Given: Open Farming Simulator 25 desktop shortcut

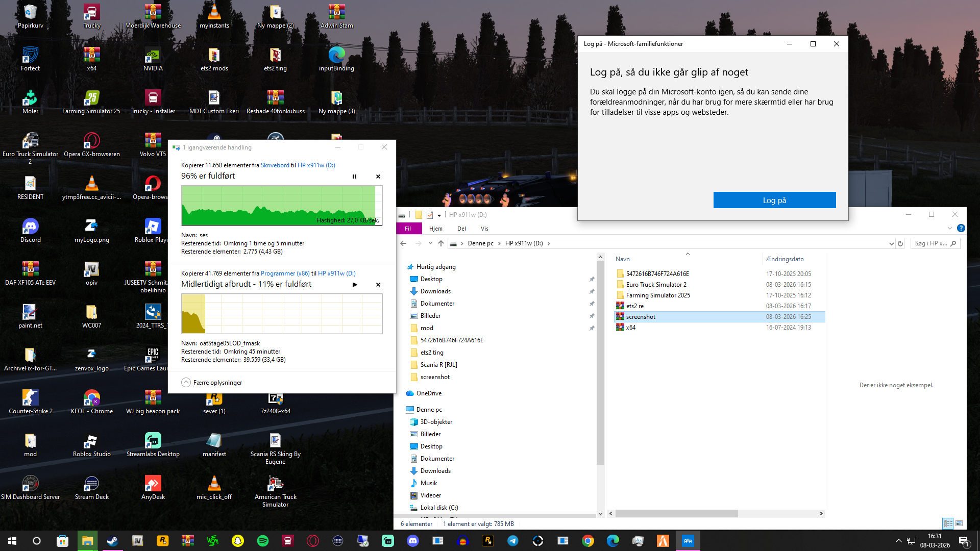Looking at the screenshot, I should coord(91,98).
